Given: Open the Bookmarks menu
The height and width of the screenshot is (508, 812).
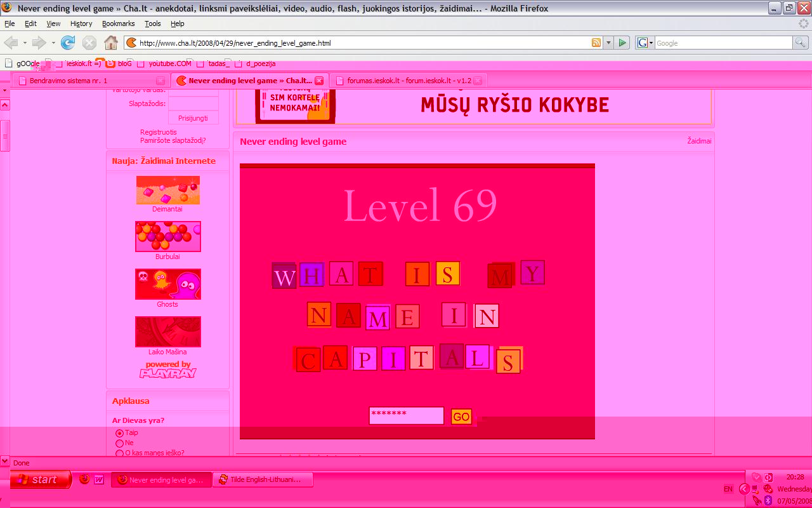Looking at the screenshot, I should point(119,23).
